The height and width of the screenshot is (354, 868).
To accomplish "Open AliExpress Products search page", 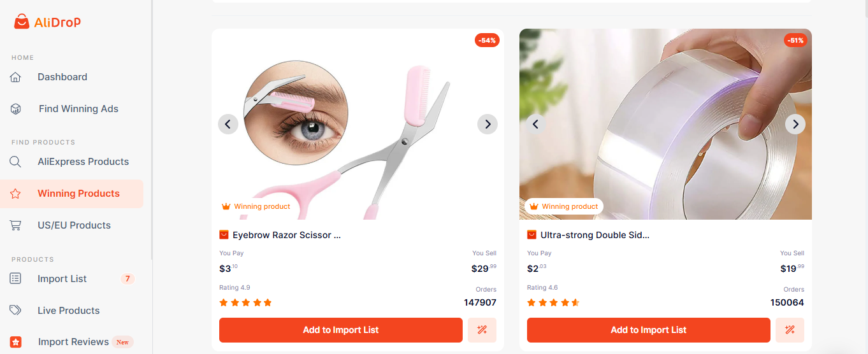I will pos(83,162).
